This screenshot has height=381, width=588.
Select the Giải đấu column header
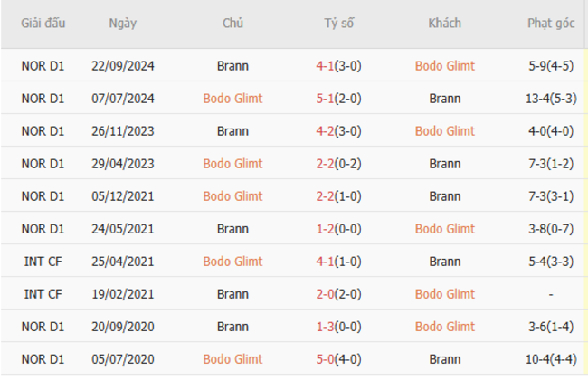[43, 24]
